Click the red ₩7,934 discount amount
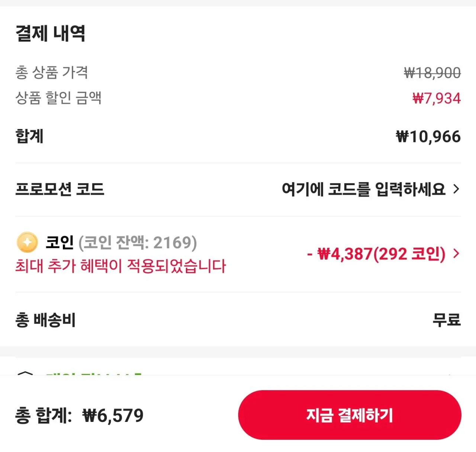Screen dimensions: 476x452 click(437, 99)
